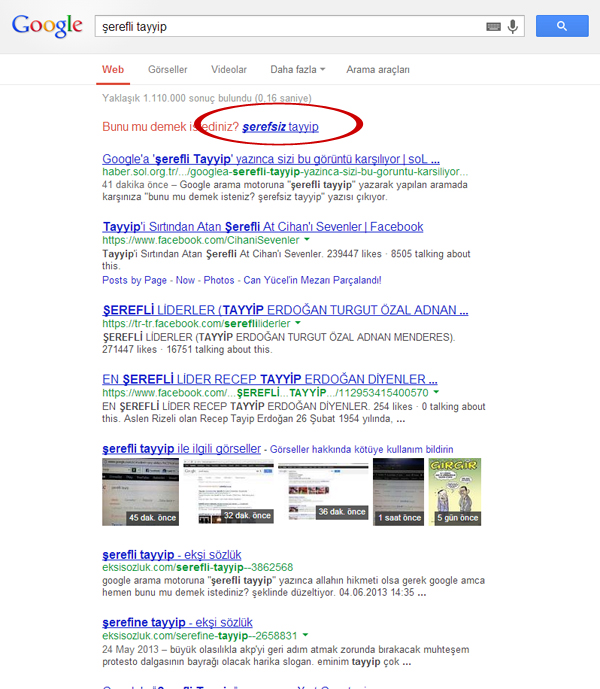This screenshot has width=600, height=689.
Task: Select the Web tab
Action: (x=113, y=69)
